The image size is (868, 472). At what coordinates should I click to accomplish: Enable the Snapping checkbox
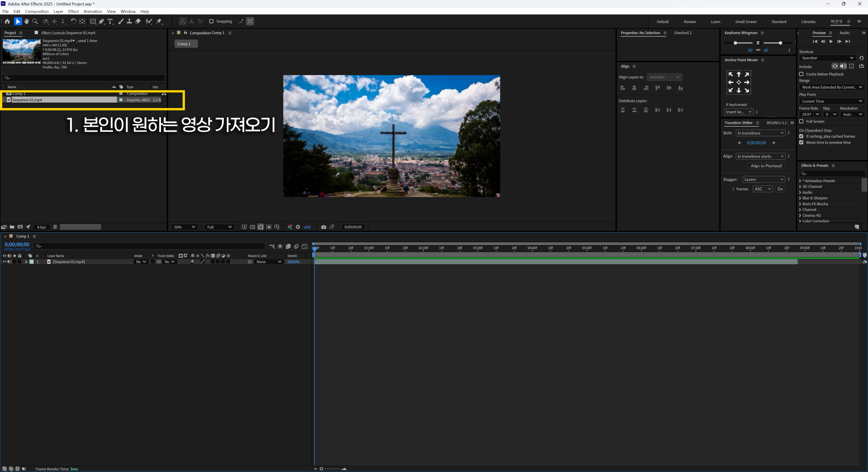pos(211,21)
